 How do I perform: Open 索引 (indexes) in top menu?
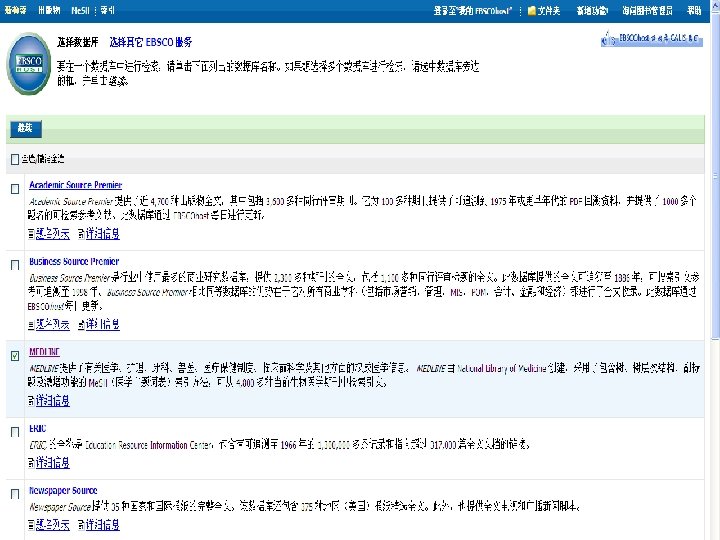point(107,10)
